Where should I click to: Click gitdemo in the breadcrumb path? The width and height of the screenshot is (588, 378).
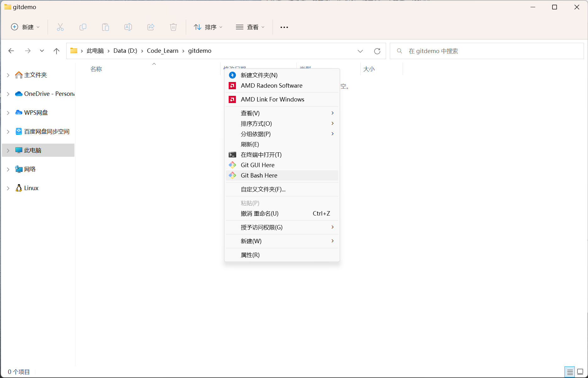(x=200, y=51)
